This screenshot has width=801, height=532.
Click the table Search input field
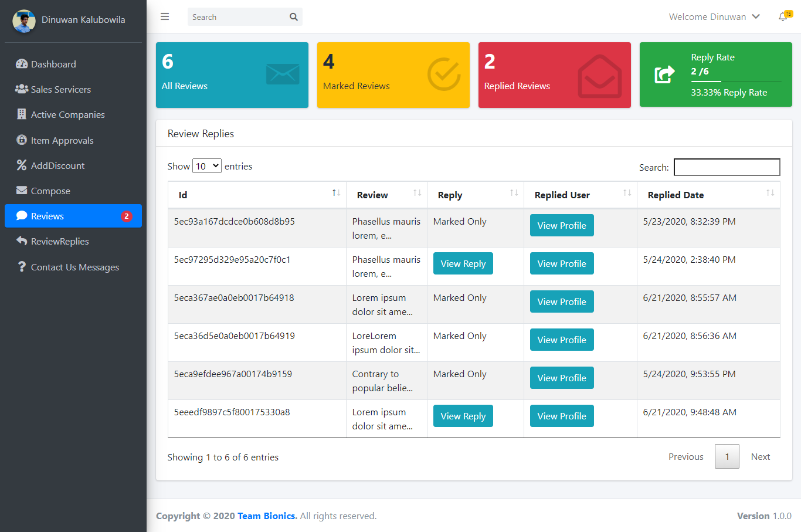[x=727, y=167]
